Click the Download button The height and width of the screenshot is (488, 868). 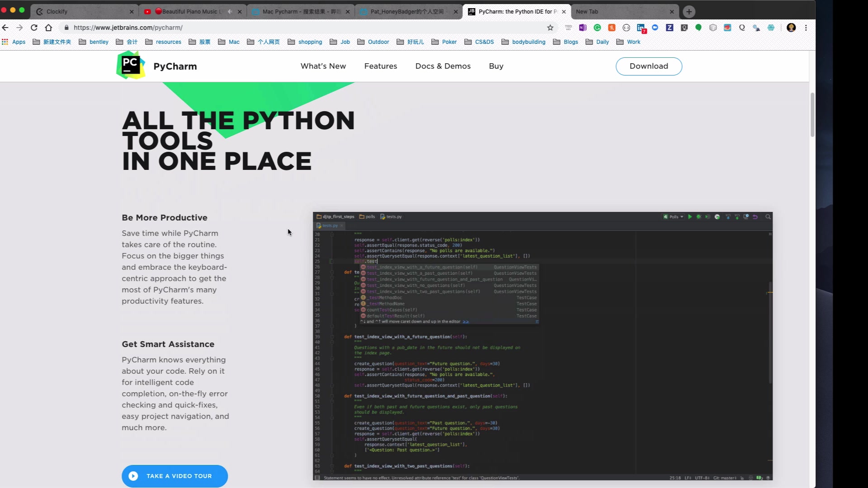click(649, 66)
